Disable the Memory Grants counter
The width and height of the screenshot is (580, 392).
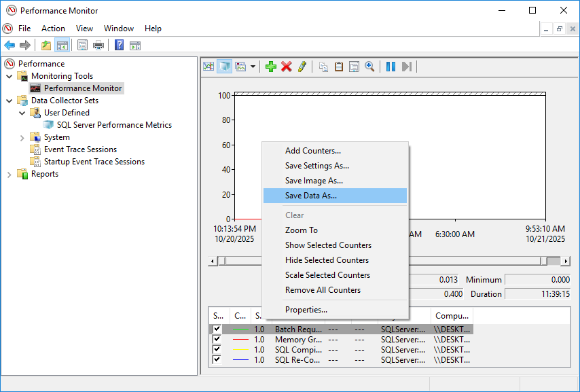(x=217, y=339)
